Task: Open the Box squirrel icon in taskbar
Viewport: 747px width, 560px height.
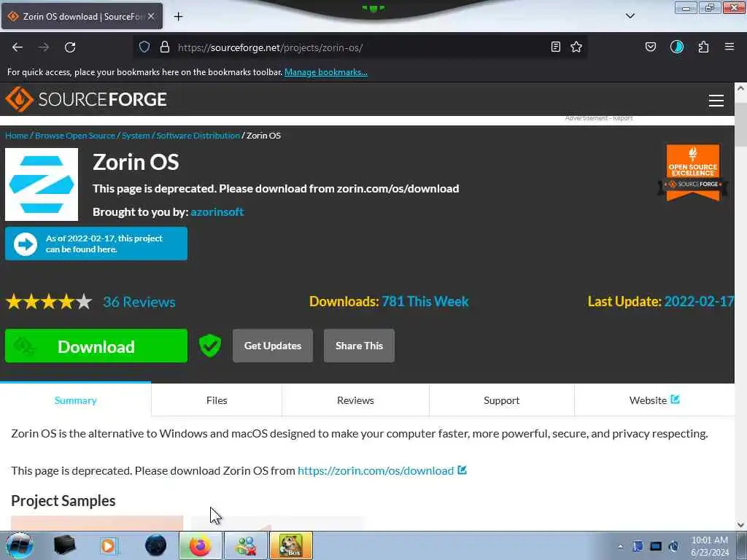Action: point(291,545)
